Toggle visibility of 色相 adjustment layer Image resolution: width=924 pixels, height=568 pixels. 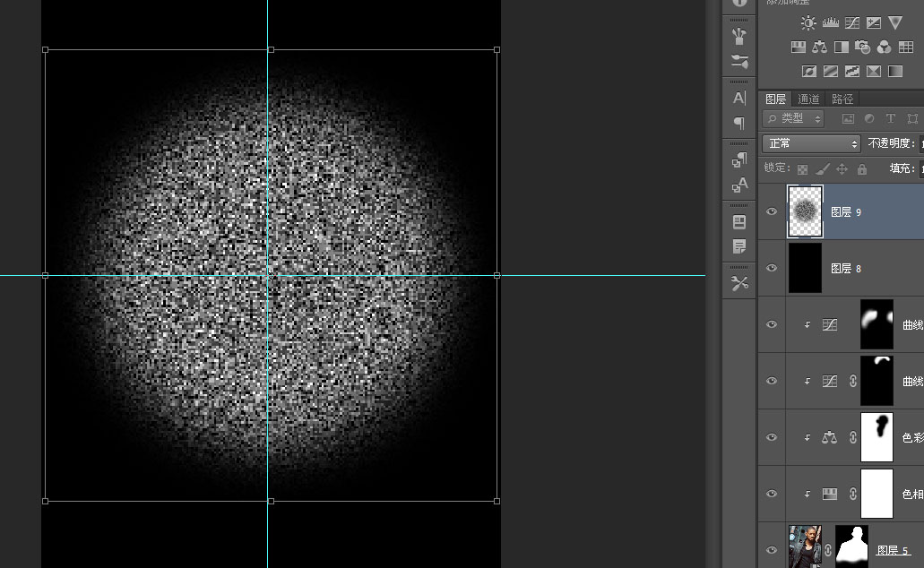pos(772,494)
